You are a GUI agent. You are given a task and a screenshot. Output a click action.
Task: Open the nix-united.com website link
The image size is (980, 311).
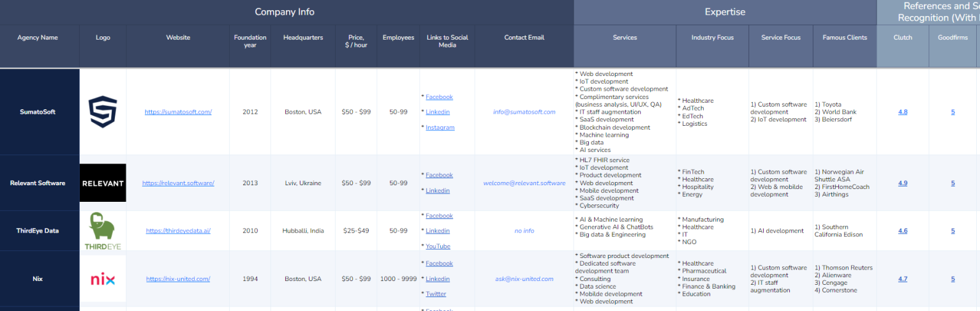coord(178,279)
